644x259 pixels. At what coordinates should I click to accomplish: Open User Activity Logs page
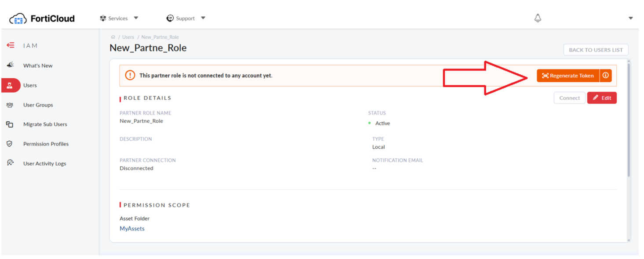(x=45, y=164)
